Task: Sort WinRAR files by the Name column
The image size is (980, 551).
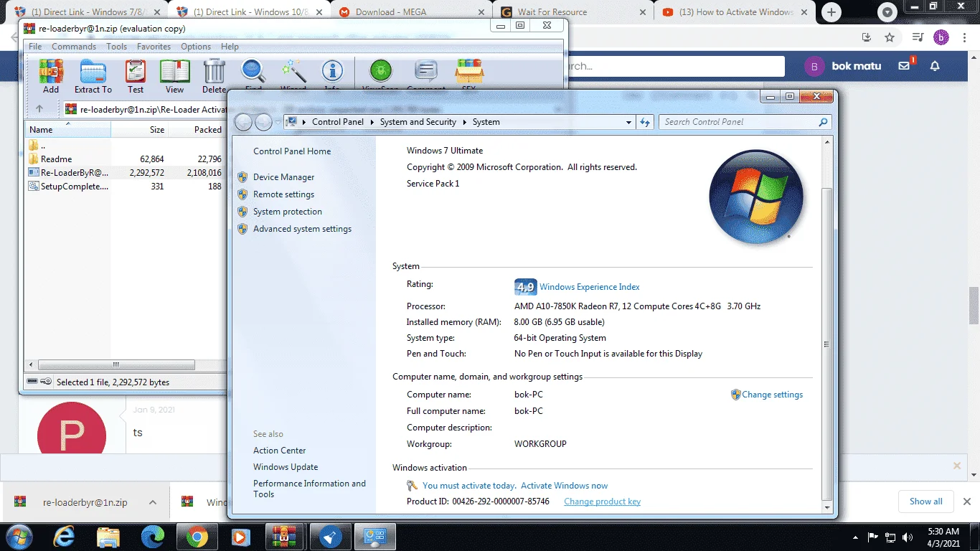Action: pos(68,130)
